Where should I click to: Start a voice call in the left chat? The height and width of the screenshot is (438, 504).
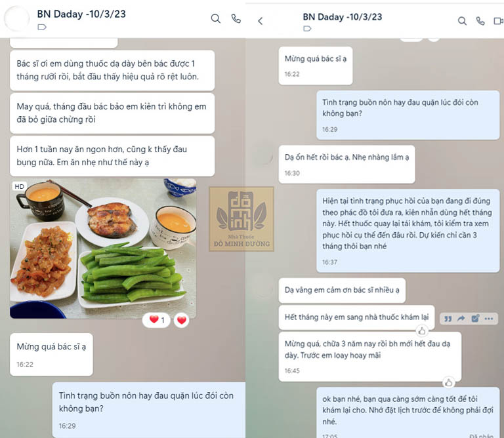pos(236,18)
